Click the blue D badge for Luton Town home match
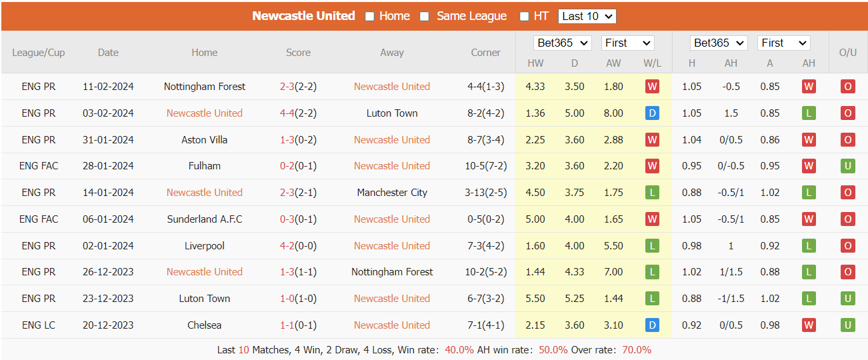Image resolution: width=868 pixels, height=360 pixels. tap(652, 113)
